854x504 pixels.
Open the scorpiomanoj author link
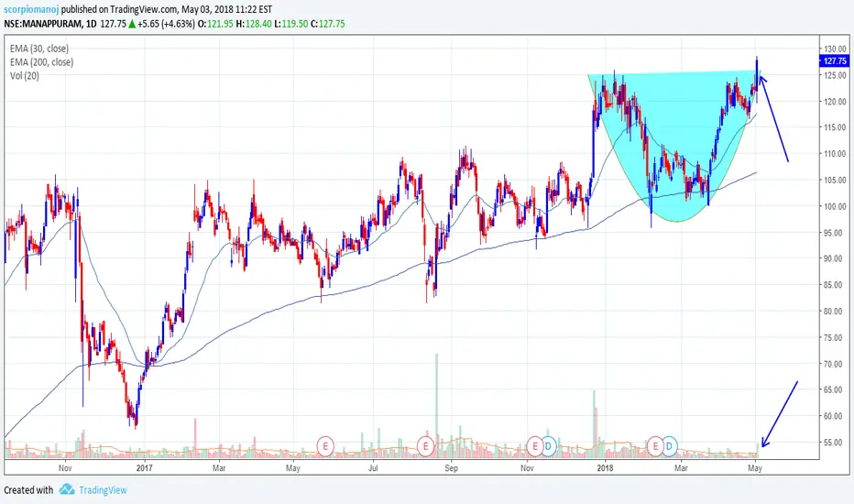tap(31, 9)
